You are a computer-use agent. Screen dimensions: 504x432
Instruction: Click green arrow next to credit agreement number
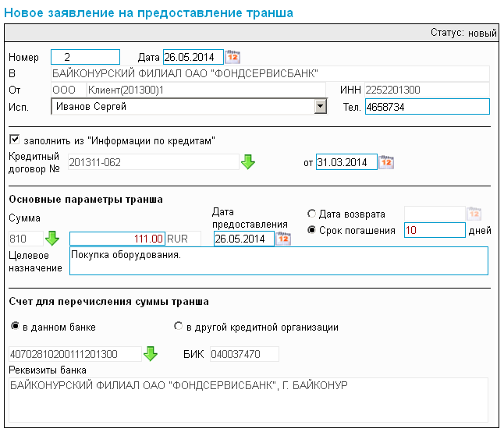(x=248, y=162)
